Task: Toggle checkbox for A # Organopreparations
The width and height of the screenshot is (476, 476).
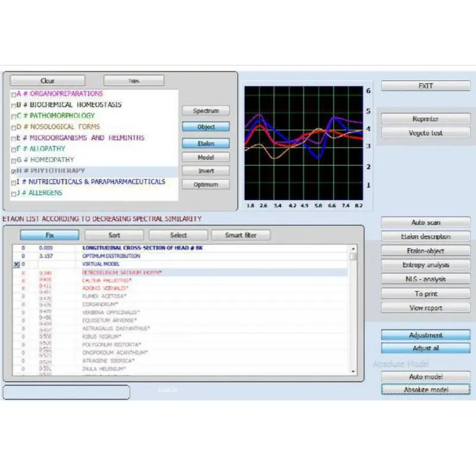Action: coord(13,95)
